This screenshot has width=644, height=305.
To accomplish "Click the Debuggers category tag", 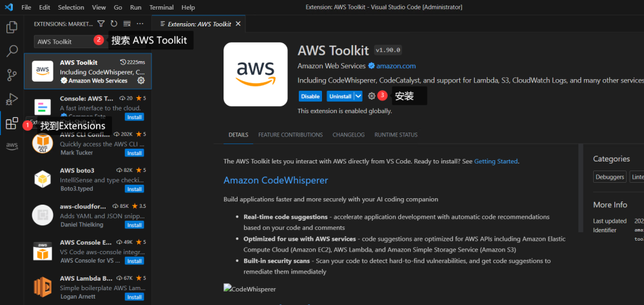I will (609, 176).
